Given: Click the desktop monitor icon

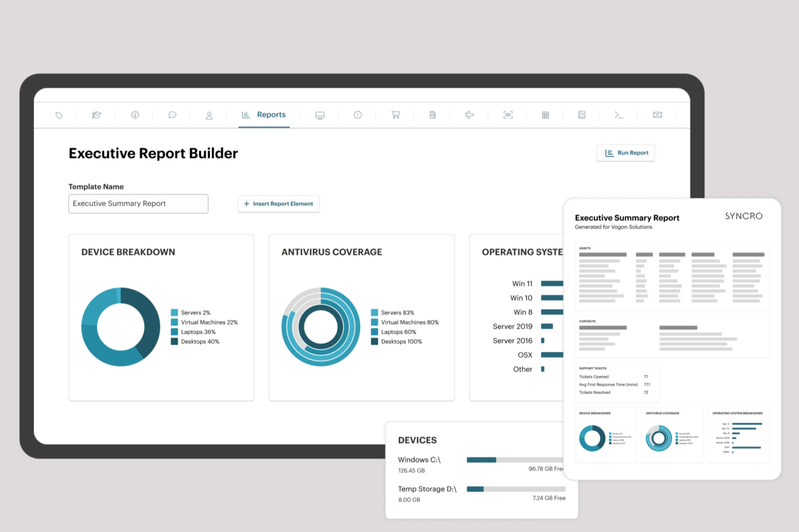Looking at the screenshot, I should pos(320,115).
